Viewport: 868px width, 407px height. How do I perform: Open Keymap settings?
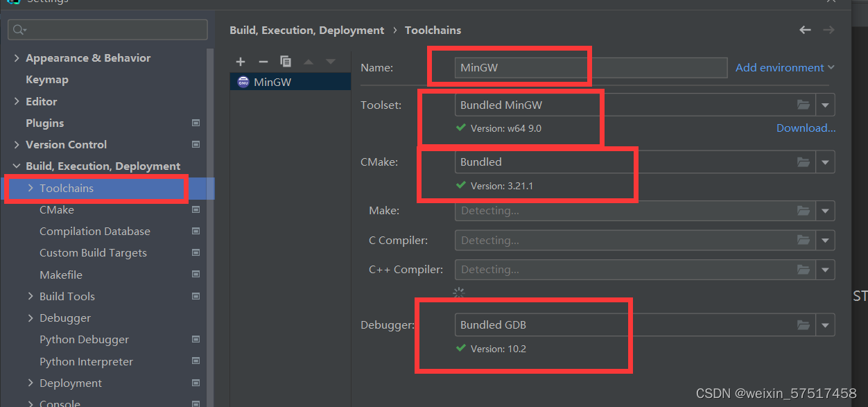47,80
